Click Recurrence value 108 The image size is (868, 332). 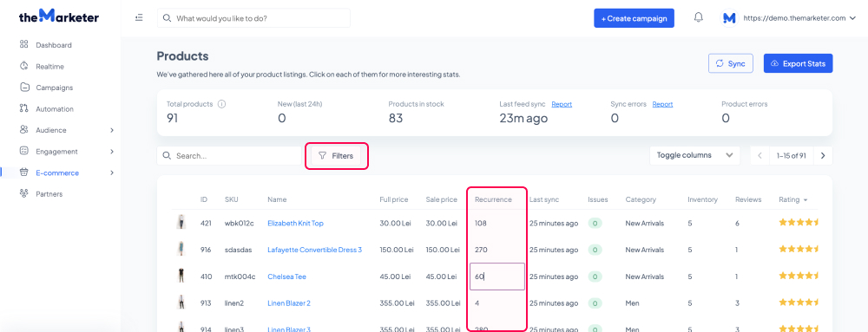pyautogui.click(x=481, y=223)
